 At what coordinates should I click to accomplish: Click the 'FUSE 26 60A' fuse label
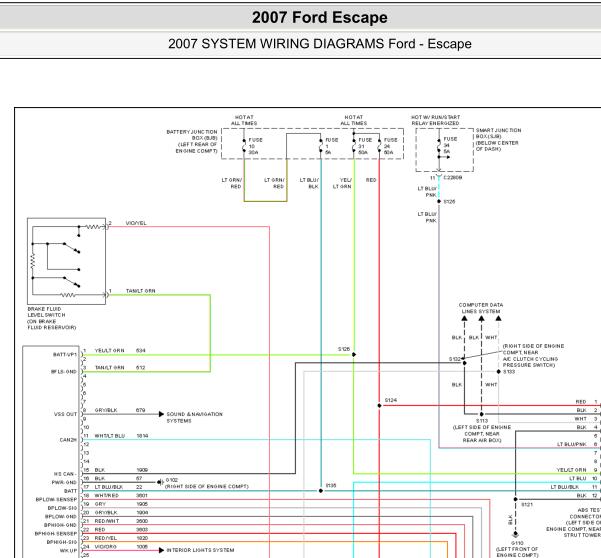(x=390, y=146)
